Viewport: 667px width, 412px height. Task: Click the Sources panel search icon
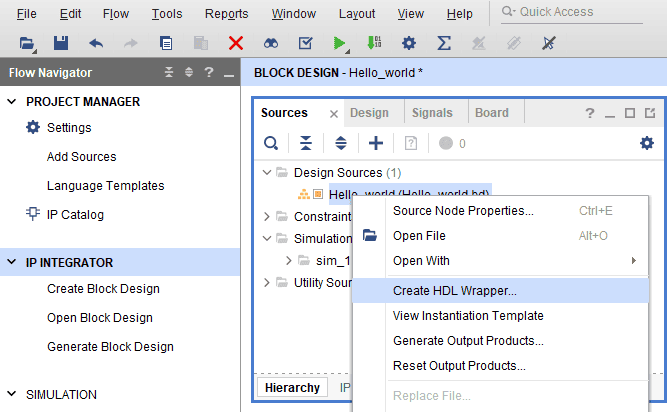270,143
